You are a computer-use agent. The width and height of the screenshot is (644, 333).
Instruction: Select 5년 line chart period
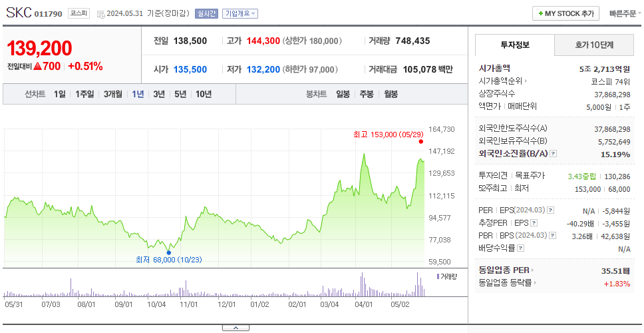point(180,94)
